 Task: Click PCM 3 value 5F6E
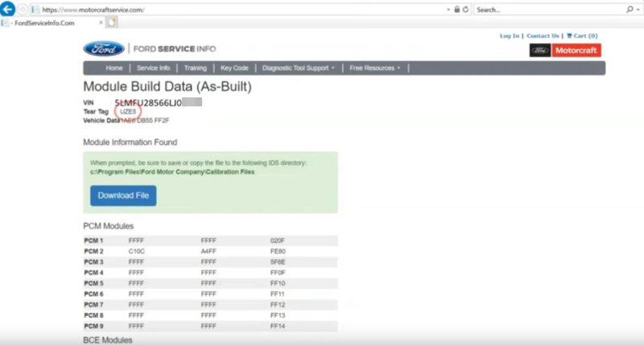coord(278,262)
